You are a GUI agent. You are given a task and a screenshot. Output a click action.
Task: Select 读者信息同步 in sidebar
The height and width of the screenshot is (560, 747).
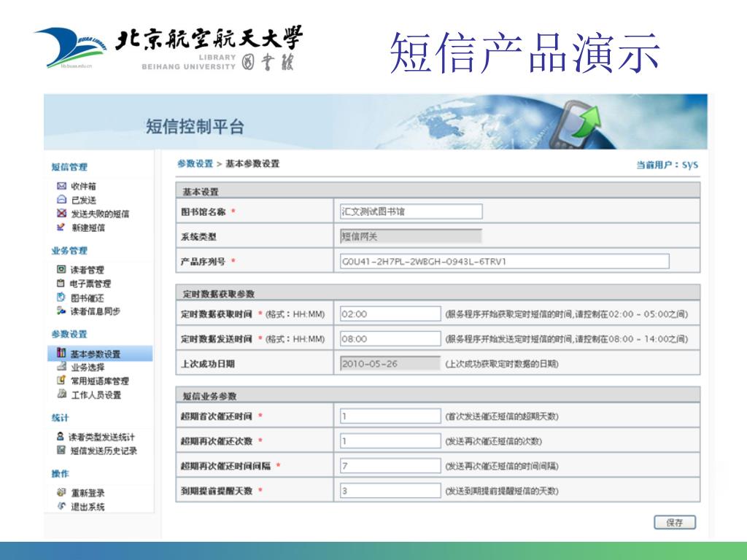coord(96,311)
